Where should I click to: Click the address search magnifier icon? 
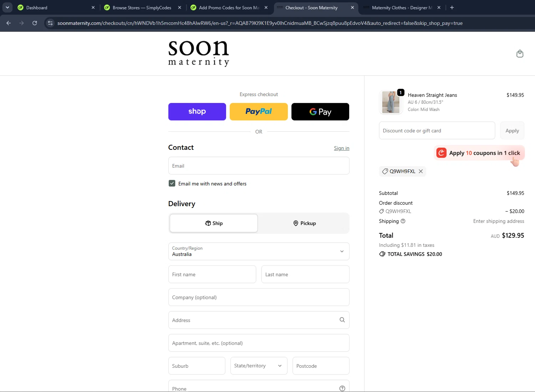coord(342,320)
